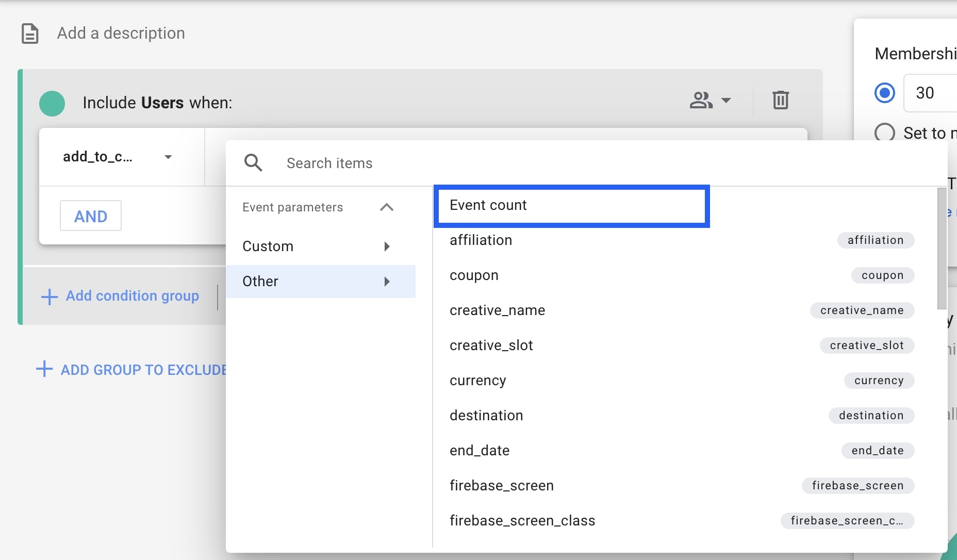This screenshot has width=957, height=560.
Task: Click the green include-group indicator circle
Action: pyautogui.click(x=52, y=103)
